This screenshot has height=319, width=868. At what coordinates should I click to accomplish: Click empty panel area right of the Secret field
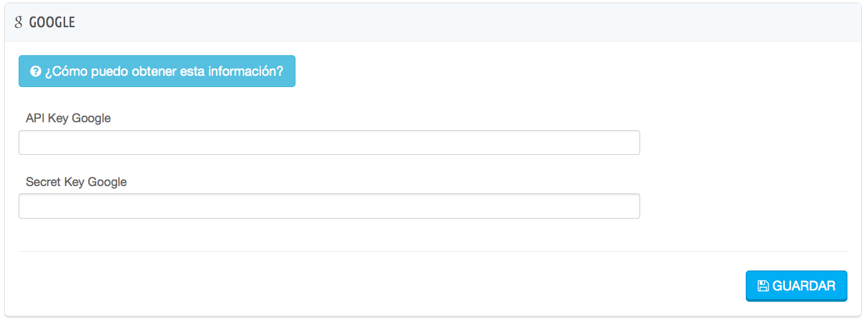click(x=744, y=206)
